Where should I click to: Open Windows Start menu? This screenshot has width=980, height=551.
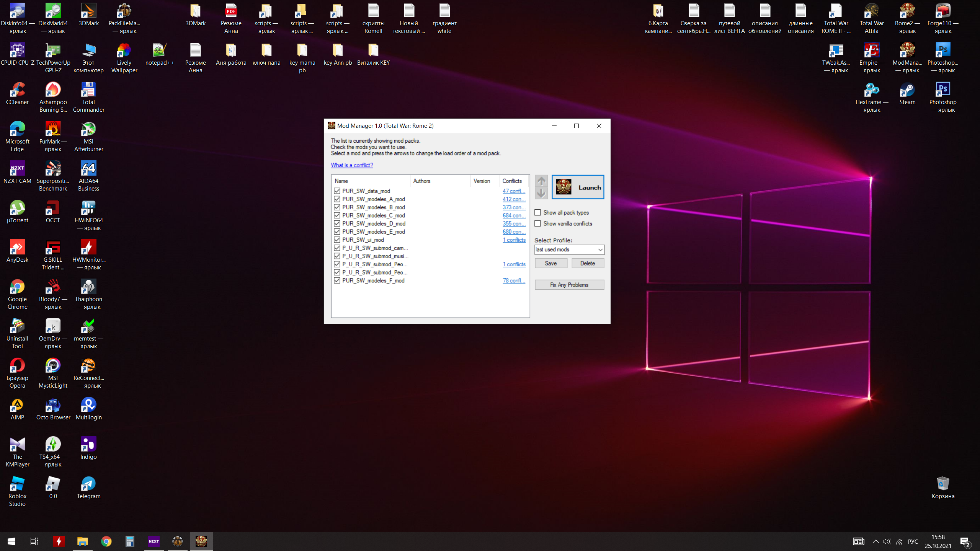point(11,541)
